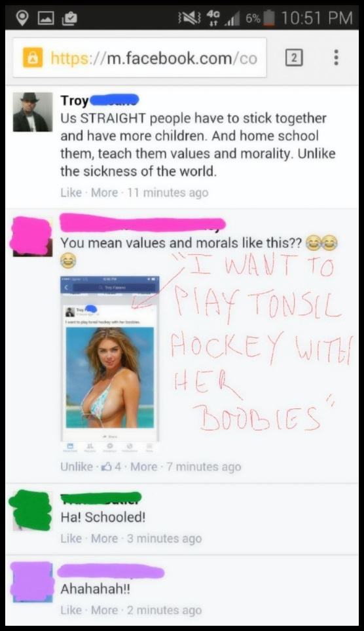Like the 'Ha! Schooled!' comment
364x631 pixels.
[71, 539]
